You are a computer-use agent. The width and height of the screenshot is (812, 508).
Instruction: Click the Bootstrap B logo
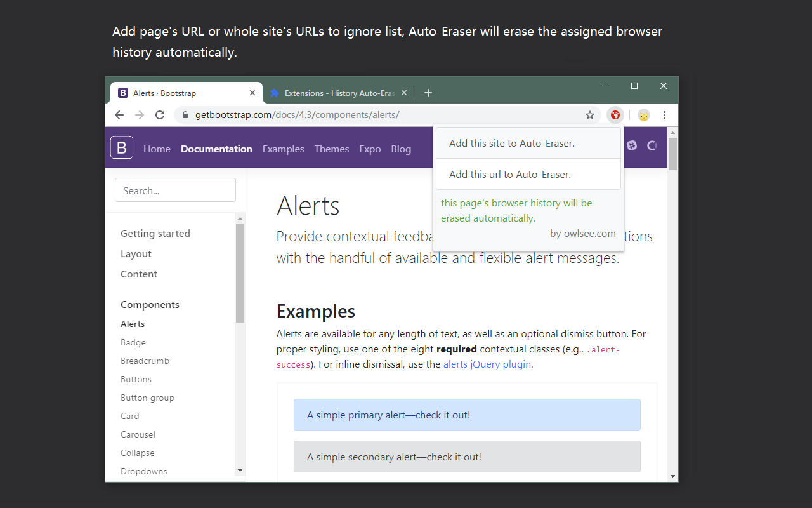coord(122,147)
